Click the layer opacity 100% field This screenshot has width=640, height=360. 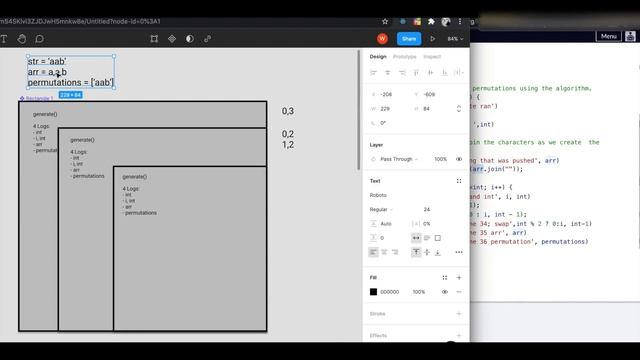tap(440, 159)
